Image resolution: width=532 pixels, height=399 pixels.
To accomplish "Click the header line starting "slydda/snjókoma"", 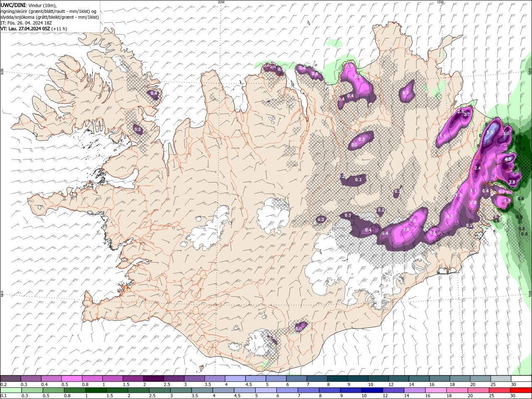I will 50,17.
